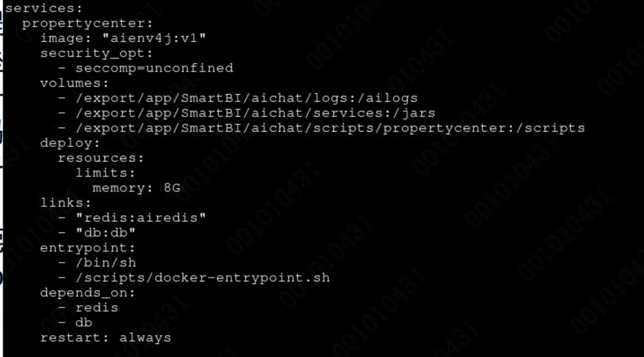Place cursor on the "deploy:" key
This screenshot has width=644, height=357.
70,143
